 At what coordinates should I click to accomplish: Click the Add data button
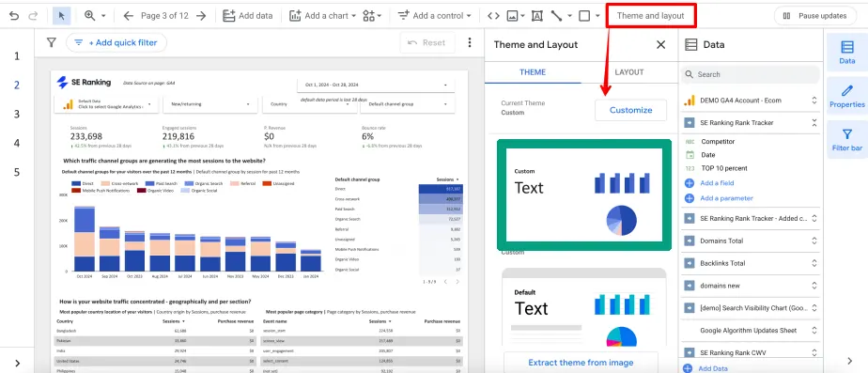pos(247,15)
